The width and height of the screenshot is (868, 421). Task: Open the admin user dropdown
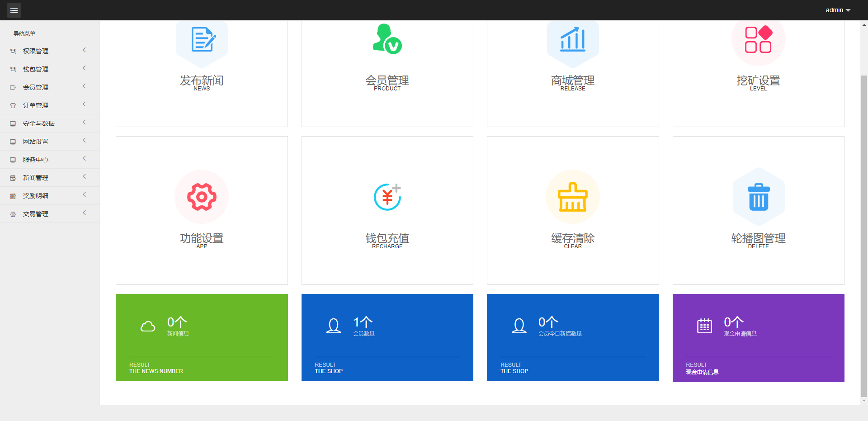point(838,10)
